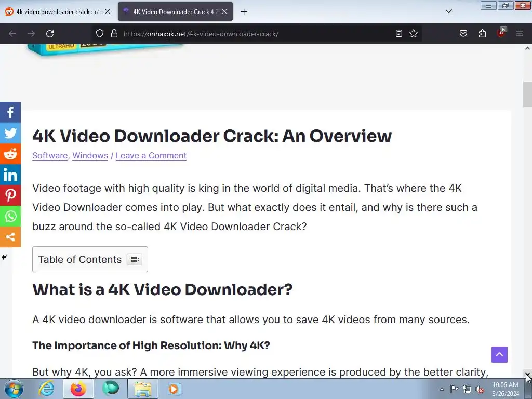Image resolution: width=532 pixels, height=399 pixels.
Task: Switch to the Reddit 4k video downloader tab
Action: [58, 12]
